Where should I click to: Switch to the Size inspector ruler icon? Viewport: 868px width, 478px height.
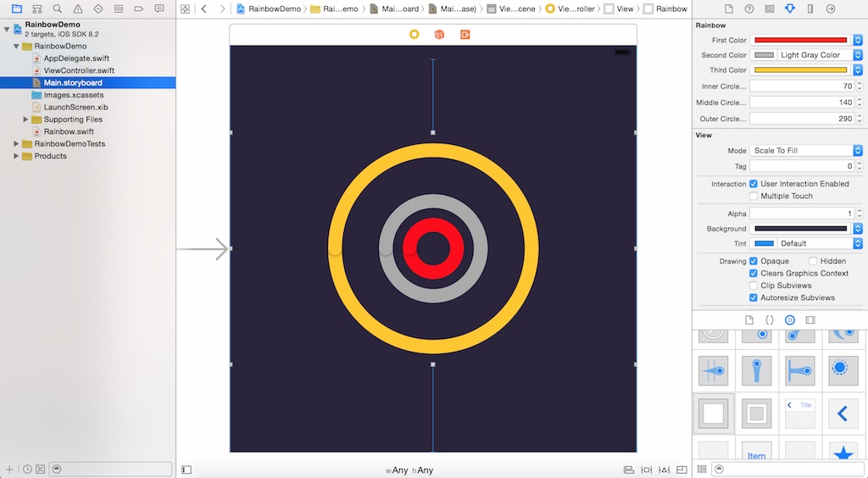coord(810,8)
